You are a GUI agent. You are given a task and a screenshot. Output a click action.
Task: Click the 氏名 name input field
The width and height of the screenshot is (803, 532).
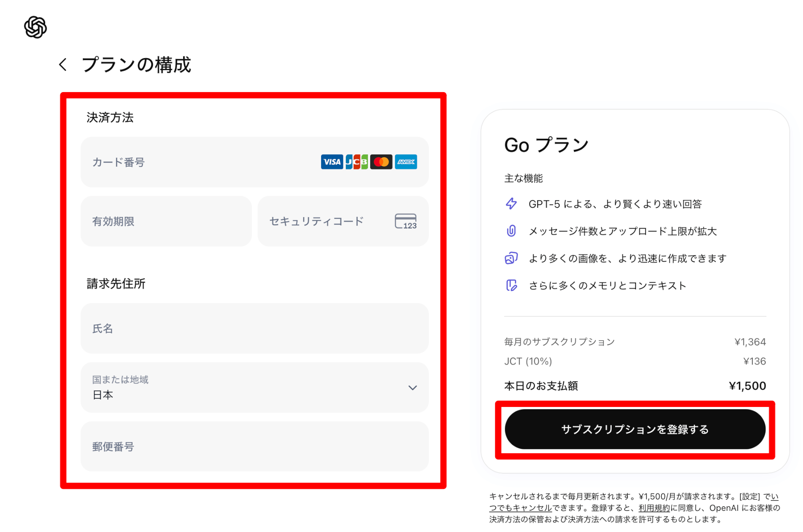[254, 328]
